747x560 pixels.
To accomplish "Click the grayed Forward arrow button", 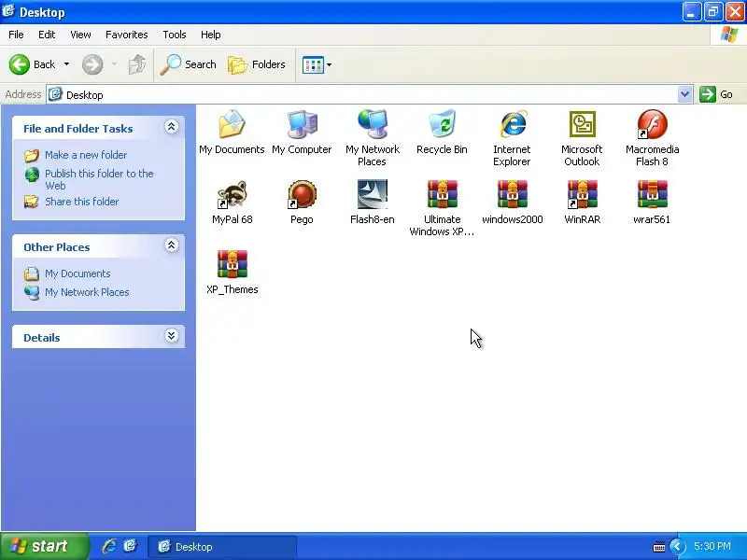I will pos(92,64).
